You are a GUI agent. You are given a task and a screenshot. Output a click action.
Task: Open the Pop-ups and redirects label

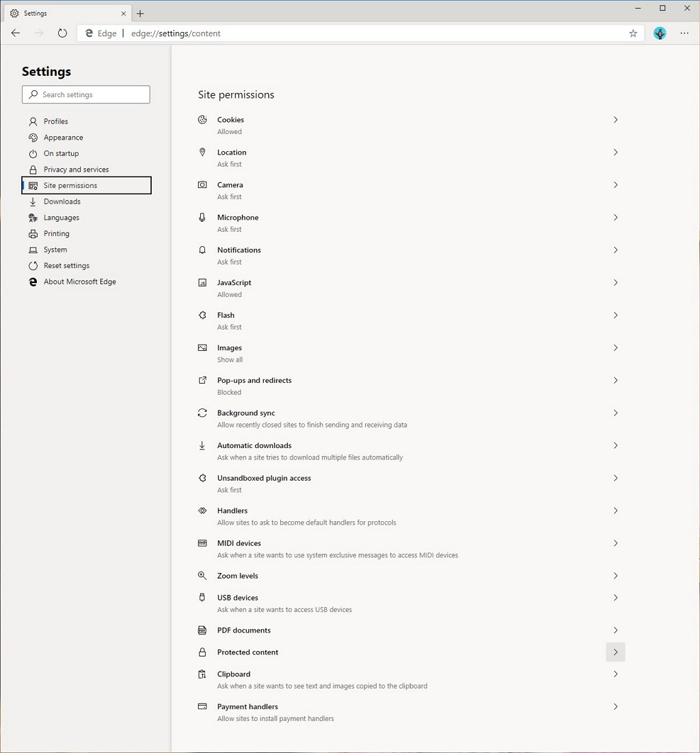254,380
